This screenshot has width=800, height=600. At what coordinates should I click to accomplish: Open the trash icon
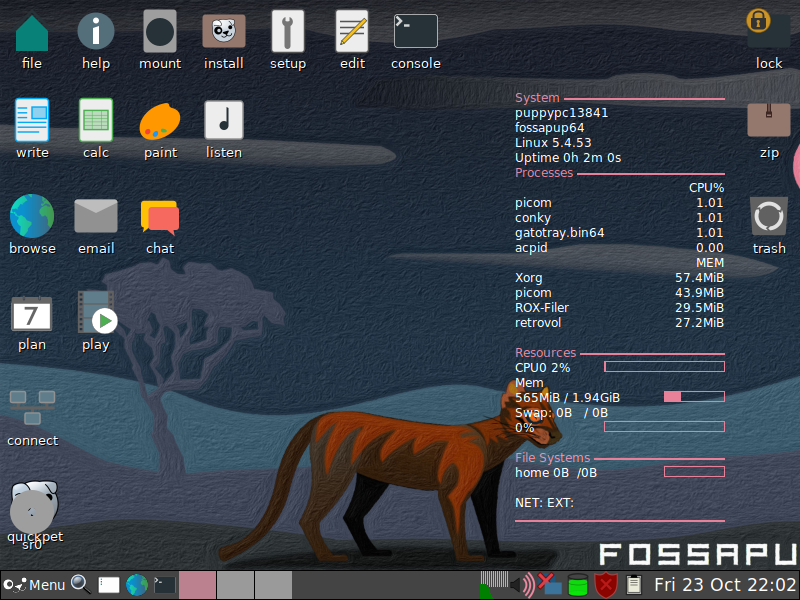768,216
